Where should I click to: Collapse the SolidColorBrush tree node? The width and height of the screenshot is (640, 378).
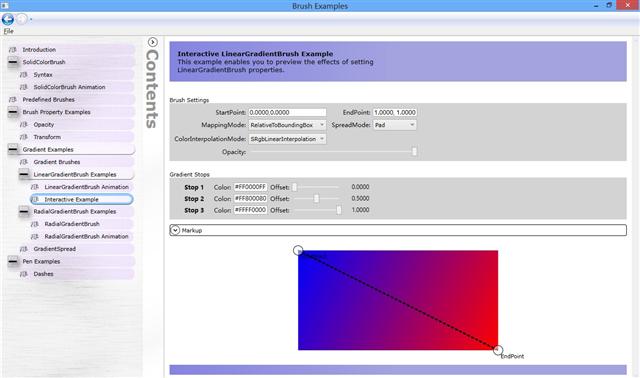point(13,62)
